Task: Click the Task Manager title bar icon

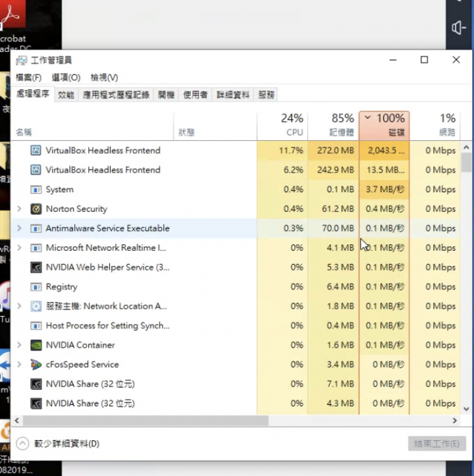Action: [x=21, y=61]
